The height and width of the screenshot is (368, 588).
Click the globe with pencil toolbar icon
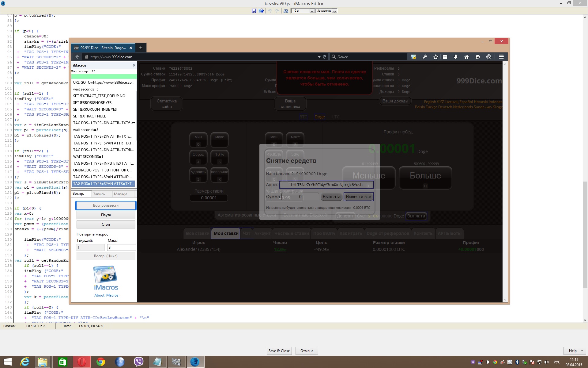pyautogui.click(x=489, y=57)
